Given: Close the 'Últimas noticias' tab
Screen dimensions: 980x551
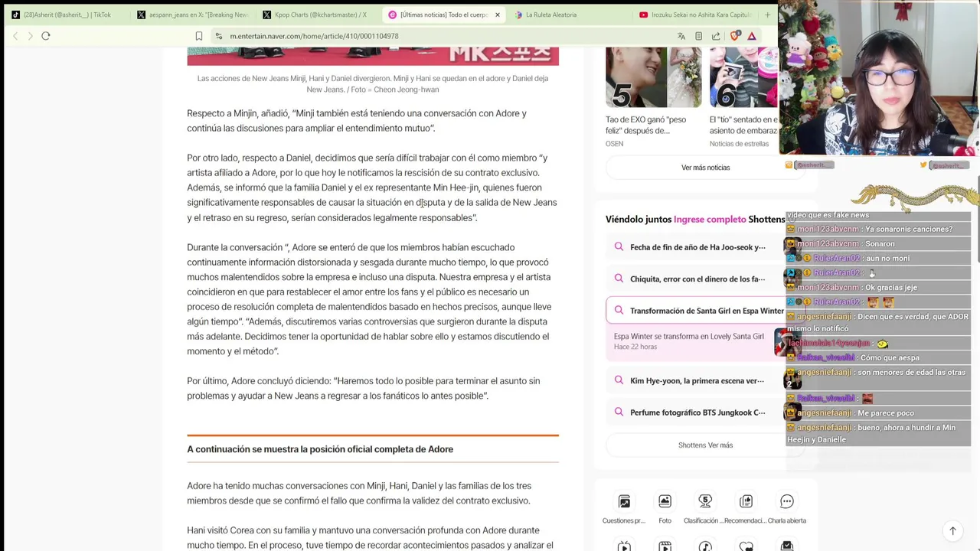Looking at the screenshot, I should pos(498,15).
